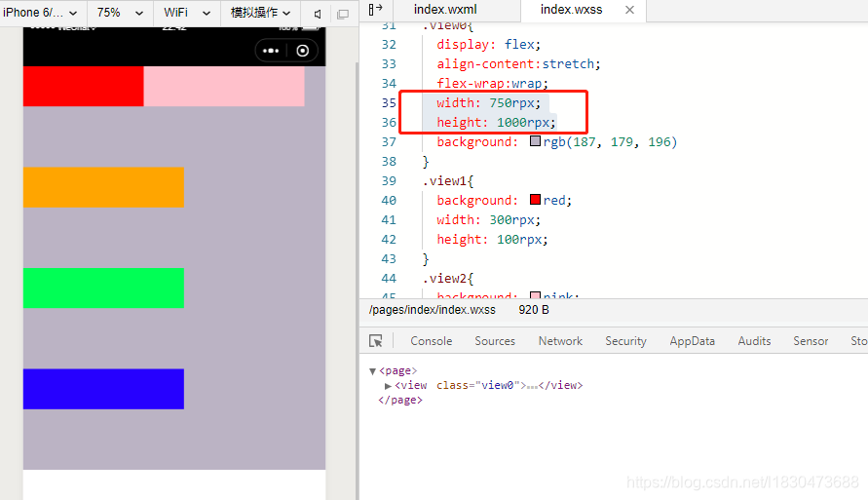Click the 'width: 300rpx;' code line
The height and width of the screenshot is (500, 868).
(488, 220)
